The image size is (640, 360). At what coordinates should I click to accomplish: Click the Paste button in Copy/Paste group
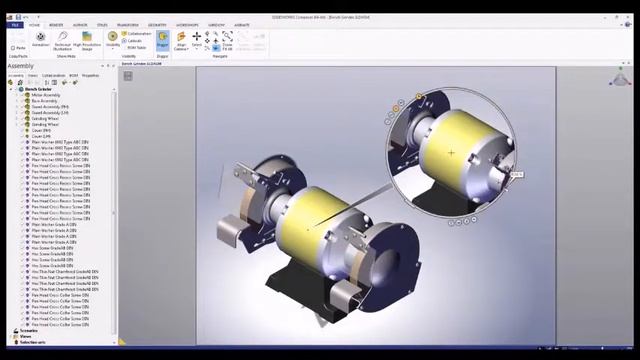pos(18,48)
